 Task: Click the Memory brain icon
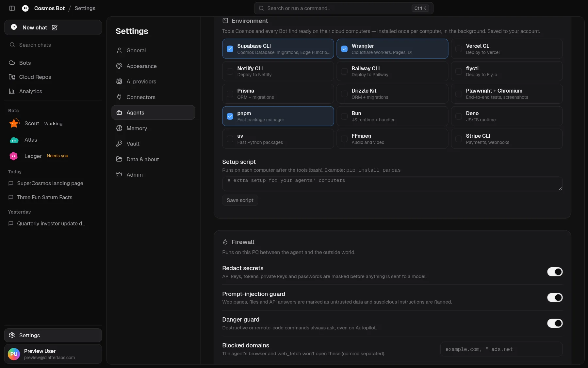point(119,128)
